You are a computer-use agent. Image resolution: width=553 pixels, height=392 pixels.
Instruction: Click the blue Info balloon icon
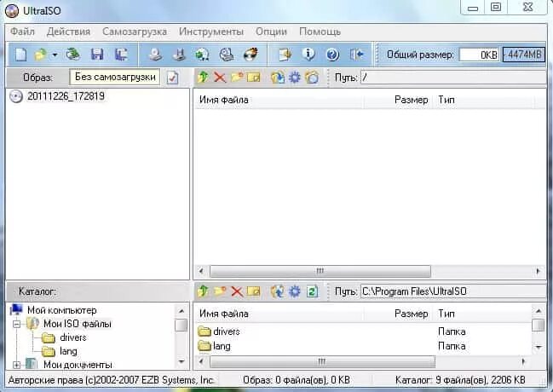308,55
